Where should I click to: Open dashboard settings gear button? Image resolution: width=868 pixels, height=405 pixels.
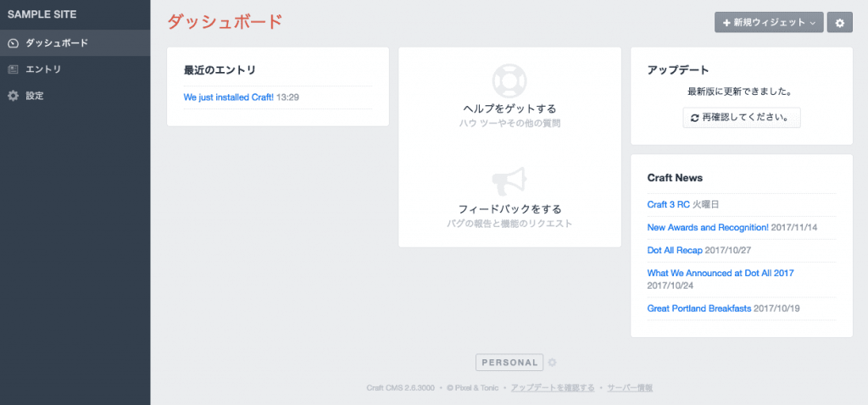tap(839, 23)
